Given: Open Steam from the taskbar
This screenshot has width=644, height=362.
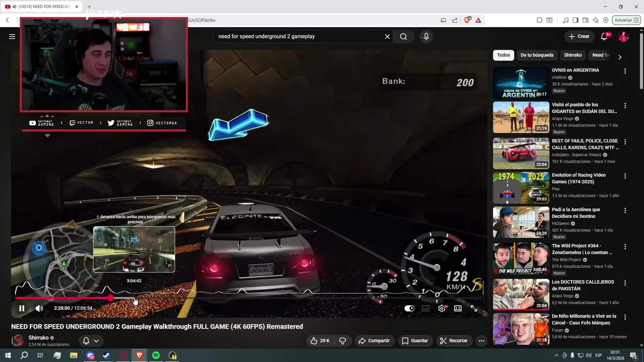Looking at the screenshot, I should click(x=107, y=355).
